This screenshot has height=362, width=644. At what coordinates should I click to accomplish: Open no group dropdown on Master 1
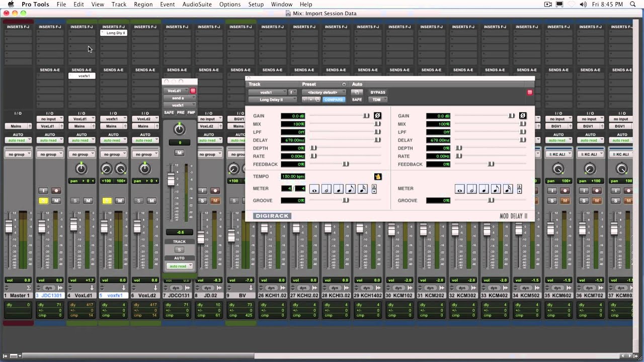[x=18, y=154]
